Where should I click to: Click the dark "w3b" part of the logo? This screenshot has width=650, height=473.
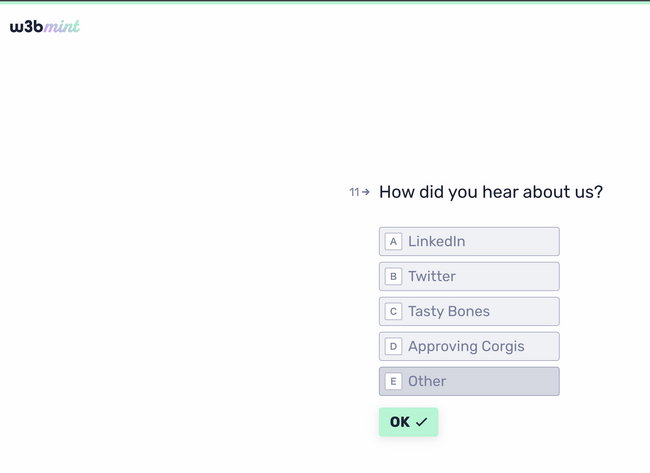click(26, 27)
